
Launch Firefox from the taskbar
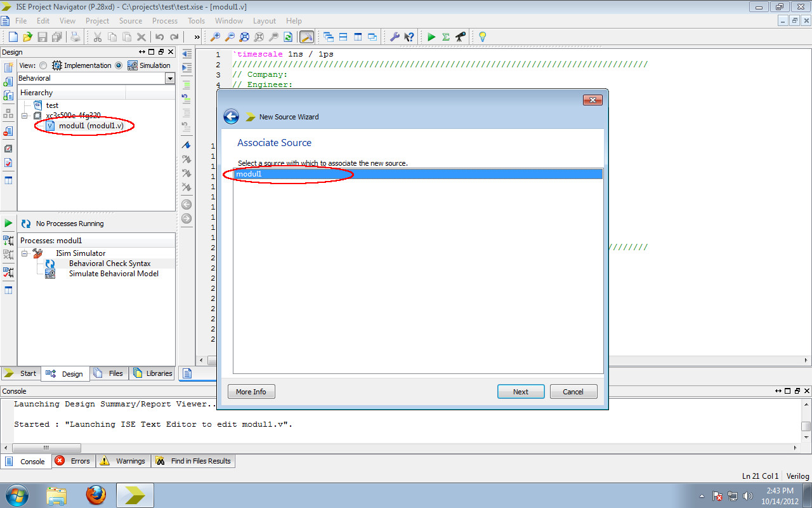click(96, 495)
